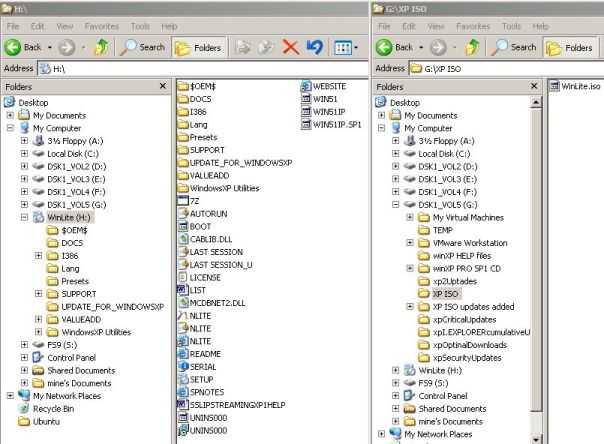Expand the I386 folder in the left tree
Image resolution: width=604 pixels, height=444 pixels.
click(x=39, y=255)
